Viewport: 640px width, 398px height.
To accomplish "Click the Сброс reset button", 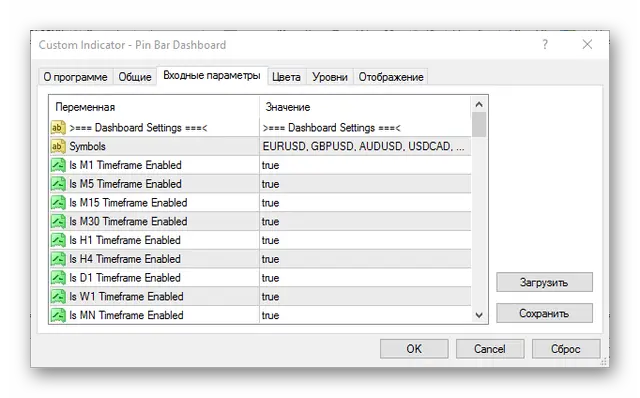I will pos(566,349).
